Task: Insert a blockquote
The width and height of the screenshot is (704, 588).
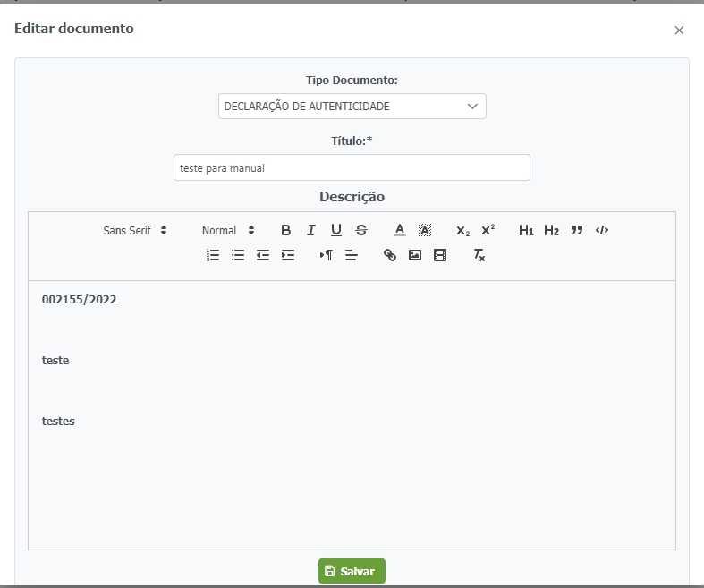Action: 577,230
